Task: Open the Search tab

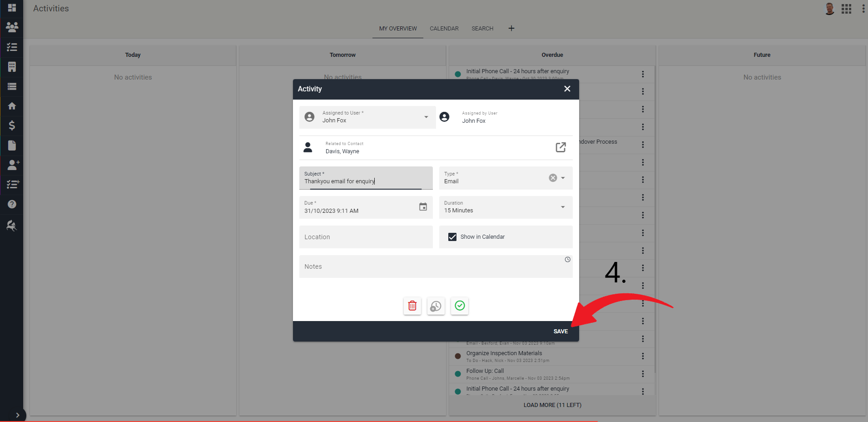Action: coord(482,28)
